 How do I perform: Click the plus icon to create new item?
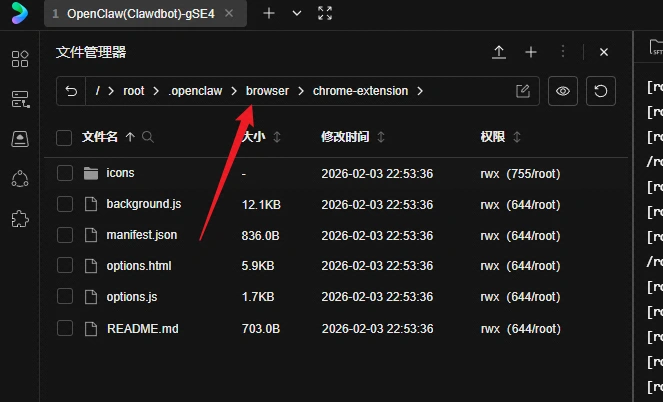(531, 52)
